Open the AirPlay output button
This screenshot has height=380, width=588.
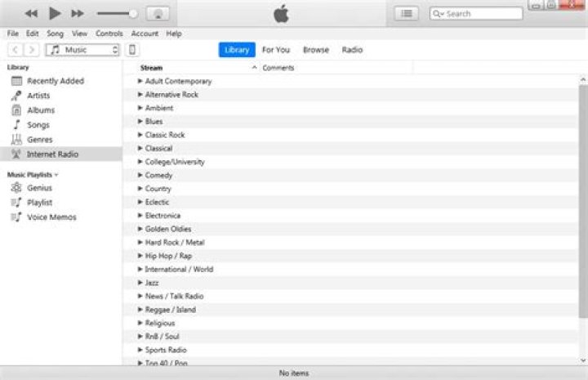(158, 14)
